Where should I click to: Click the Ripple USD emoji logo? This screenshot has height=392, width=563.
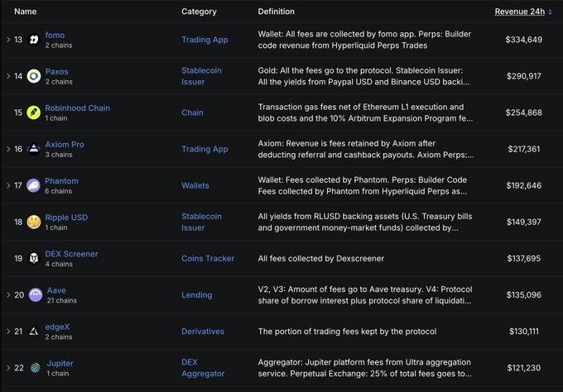tap(34, 222)
